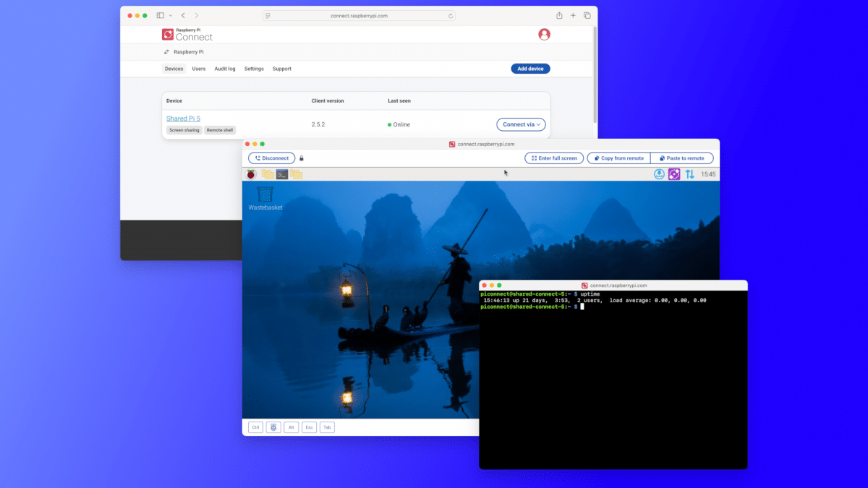Image resolution: width=868 pixels, height=488 pixels.
Task: Toggle the Ctrl modifier key
Action: coord(255,427)
